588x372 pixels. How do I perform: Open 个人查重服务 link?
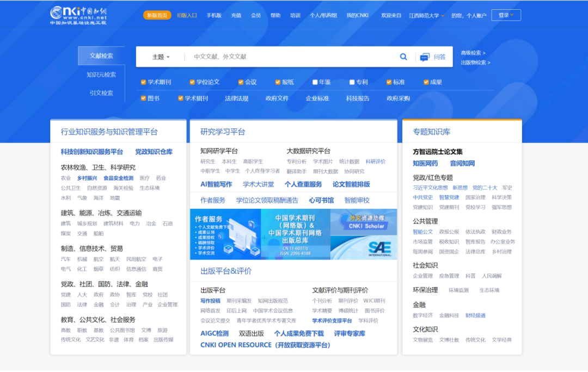[x=303, y=184]
